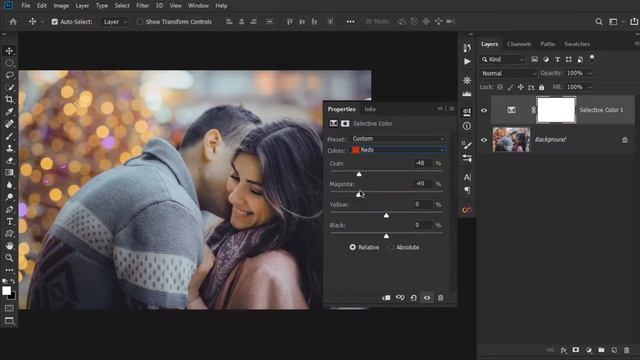The image size is (640, 360).
Task: Toggle lock transparent pixels
Action: pyautogui.click(x=500, y=87)
